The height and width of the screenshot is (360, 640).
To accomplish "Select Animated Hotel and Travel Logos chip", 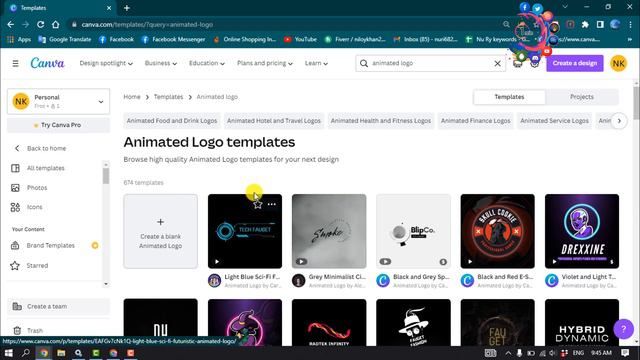I will click(x=274, y=121).
